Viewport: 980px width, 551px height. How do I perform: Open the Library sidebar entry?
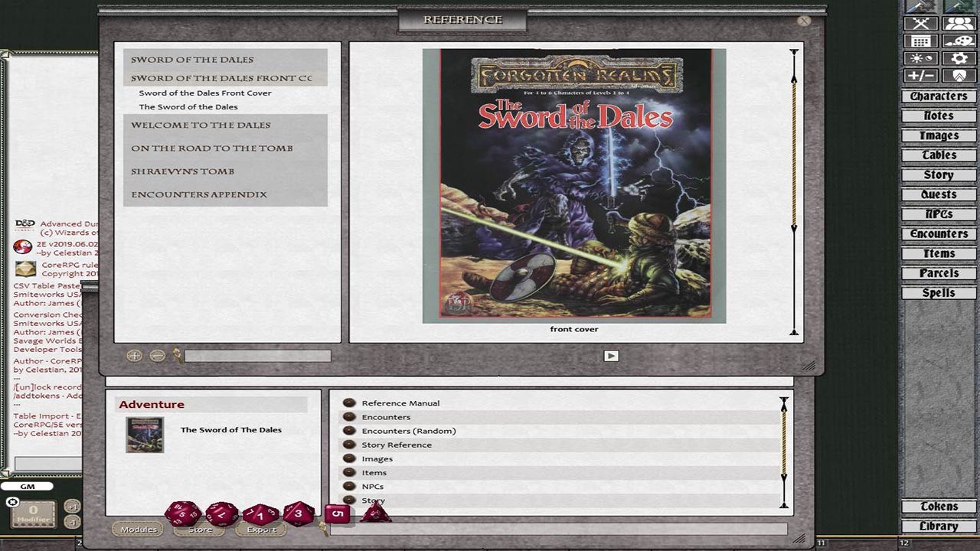pos(938,526)
